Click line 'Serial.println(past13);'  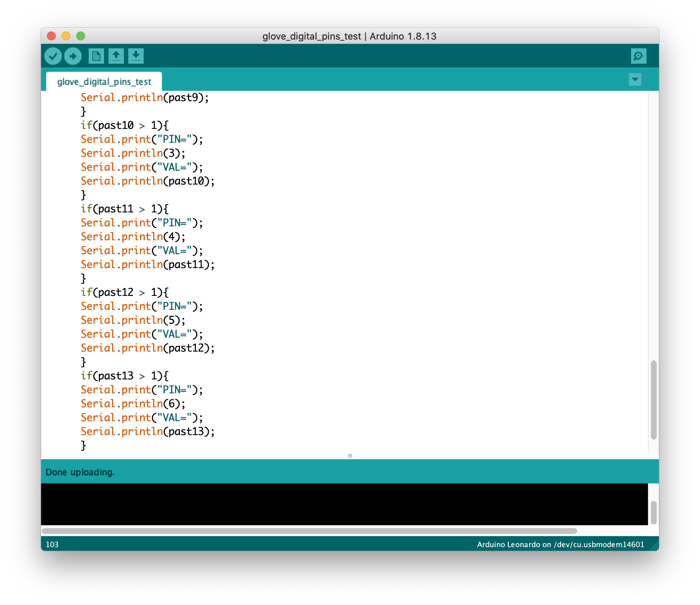148,431
